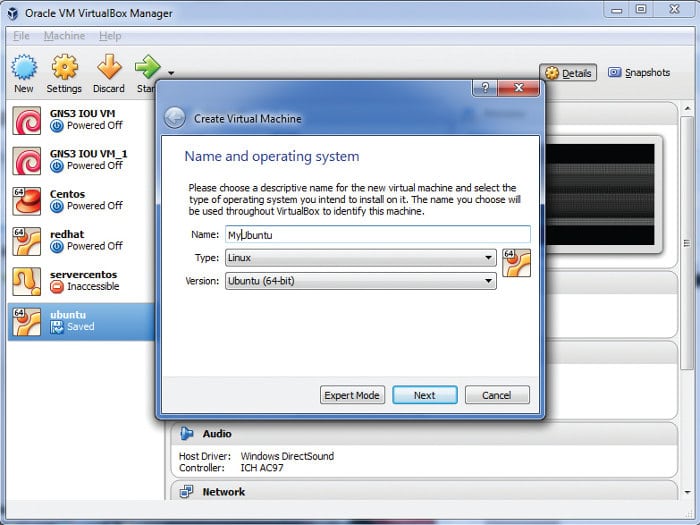Close the Create Virtual Machine dialog

pos(518,88)
